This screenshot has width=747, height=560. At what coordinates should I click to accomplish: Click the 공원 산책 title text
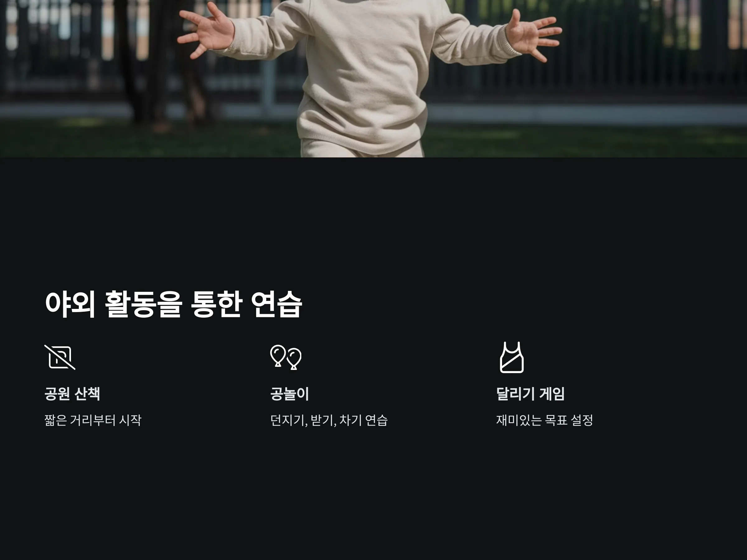click(x=72, y=394)
